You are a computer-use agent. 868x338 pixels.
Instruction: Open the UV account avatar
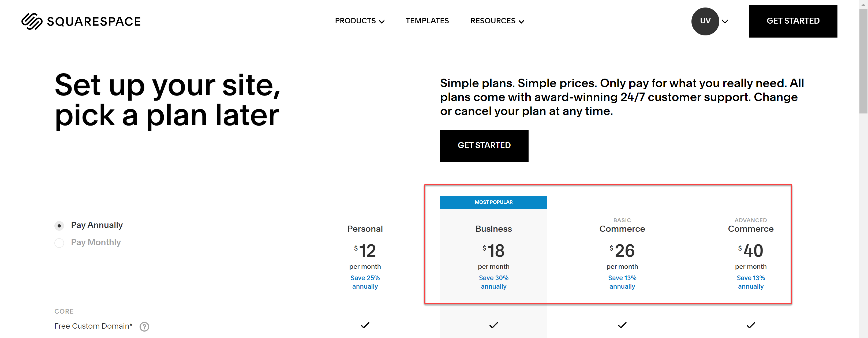point(705,21)
